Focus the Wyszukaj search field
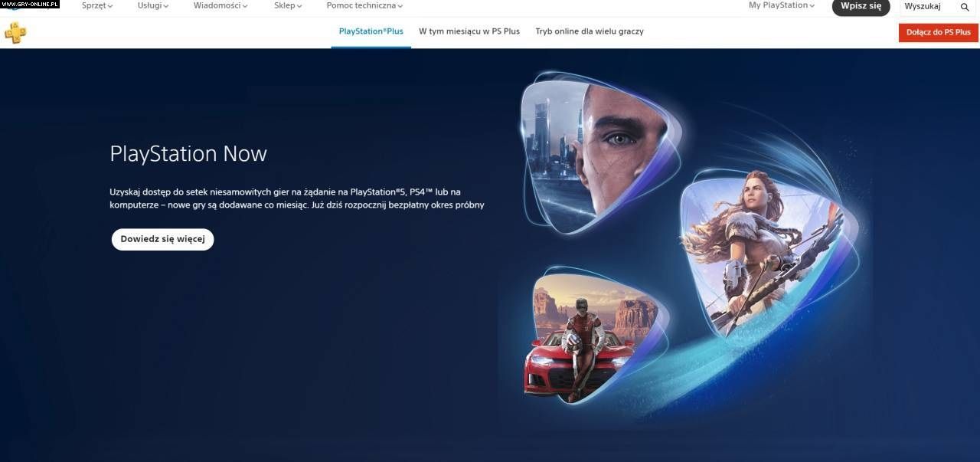980x462 pixels. coord(926,6)
